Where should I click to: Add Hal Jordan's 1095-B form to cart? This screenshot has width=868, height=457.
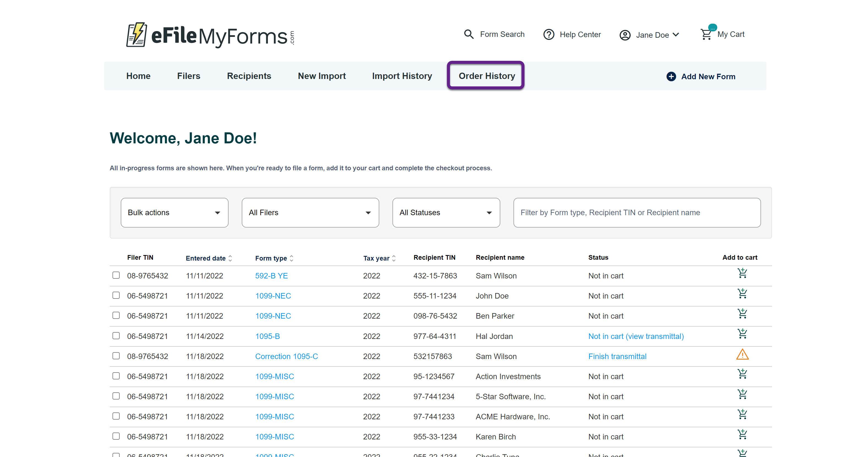[742, 334]
